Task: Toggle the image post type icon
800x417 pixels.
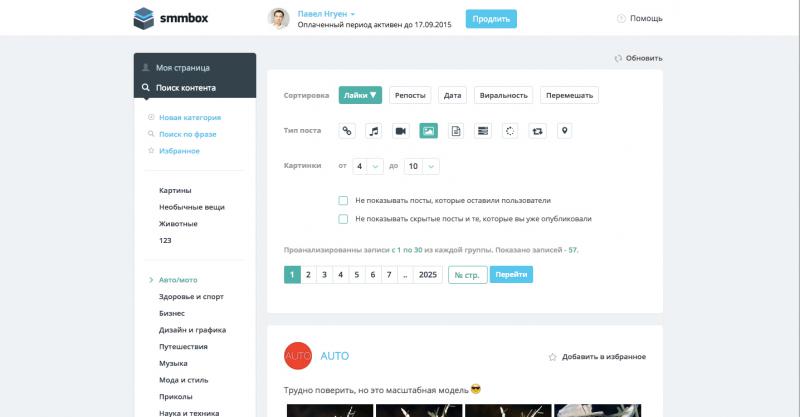Action: pyautogui.click(x=429, y=131)
